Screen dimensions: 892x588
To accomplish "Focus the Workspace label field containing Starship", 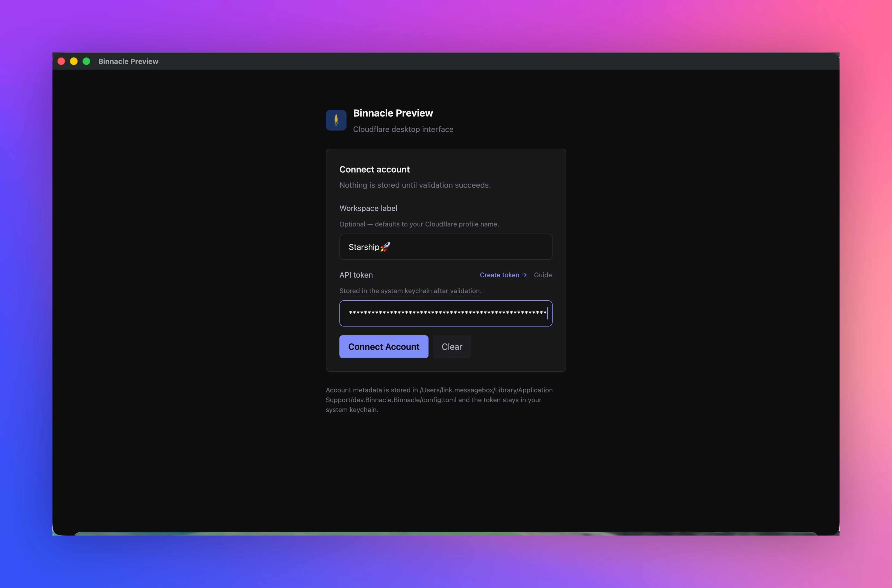I will click(446, 247).
